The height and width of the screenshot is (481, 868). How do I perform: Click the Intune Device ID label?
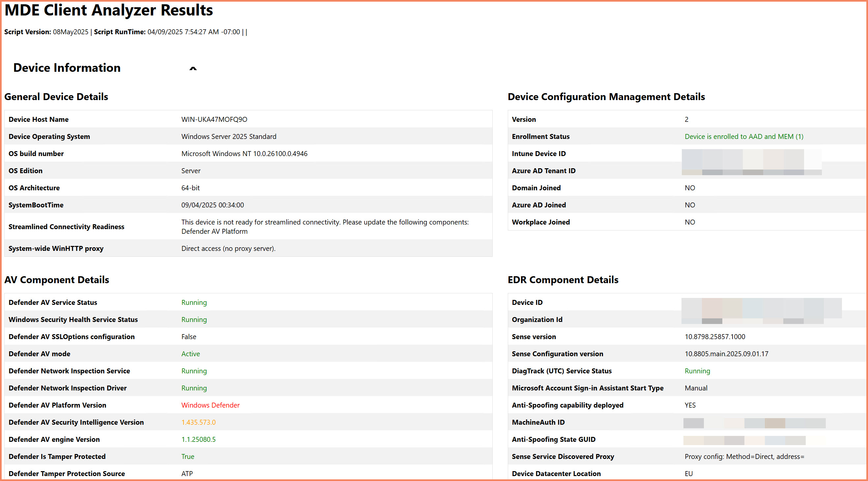coord(539,153)
